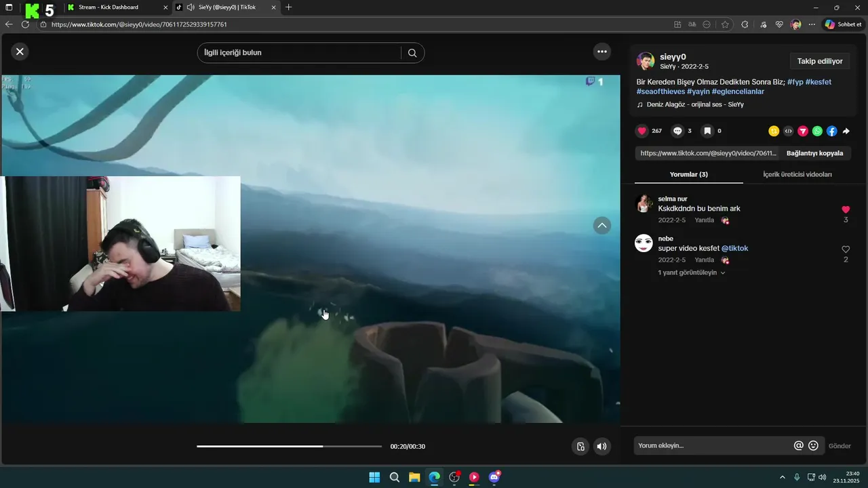
Task: Open selma nur's profile avatar
Action: [644, 203]
